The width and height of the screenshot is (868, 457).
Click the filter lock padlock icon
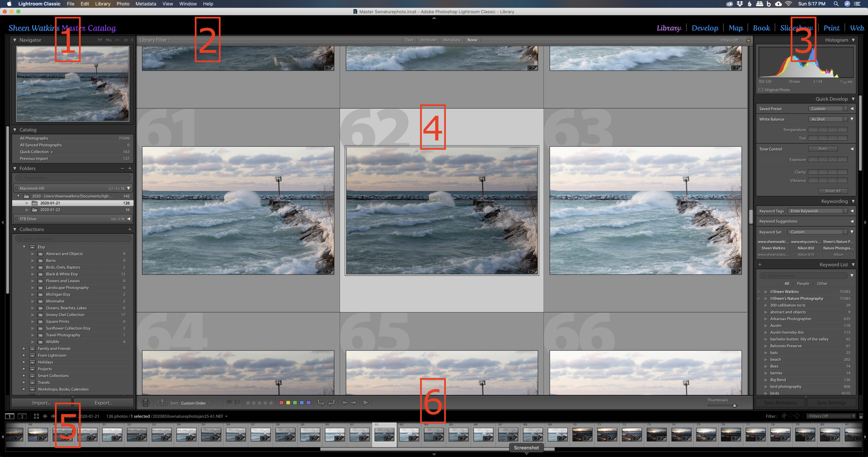748,40
